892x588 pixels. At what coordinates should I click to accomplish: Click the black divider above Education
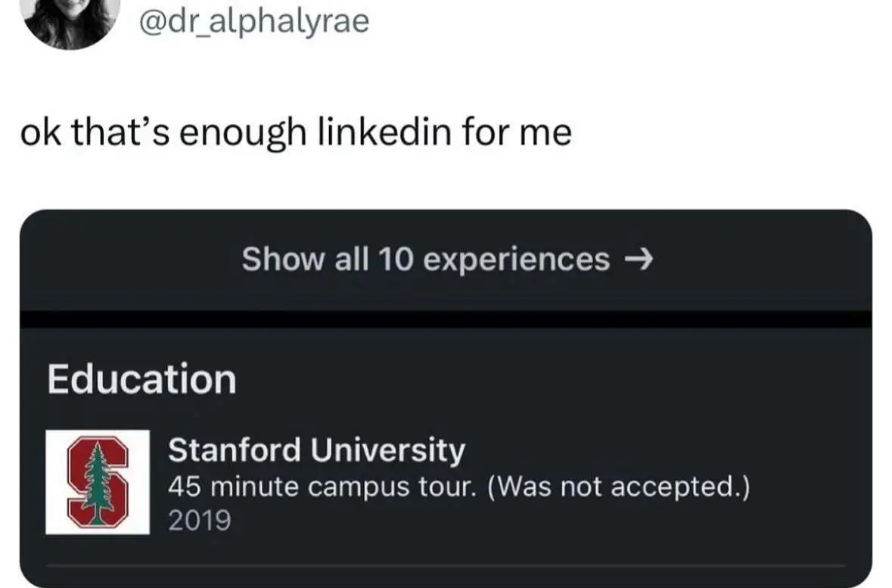(x=446, y=319)
